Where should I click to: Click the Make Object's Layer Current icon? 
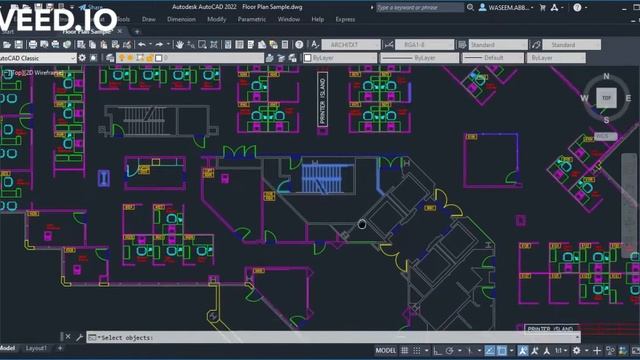(269, 58)
